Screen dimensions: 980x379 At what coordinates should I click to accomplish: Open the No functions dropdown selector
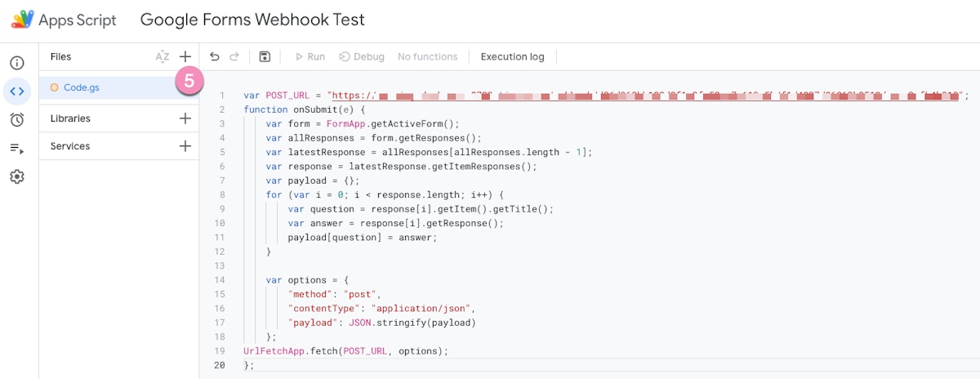427,56
